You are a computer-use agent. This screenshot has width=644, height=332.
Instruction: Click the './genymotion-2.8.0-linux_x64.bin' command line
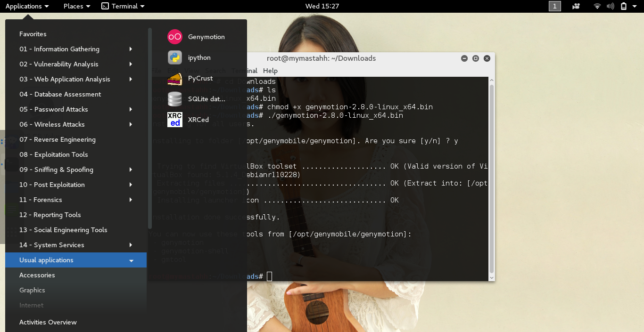[335, 115]
